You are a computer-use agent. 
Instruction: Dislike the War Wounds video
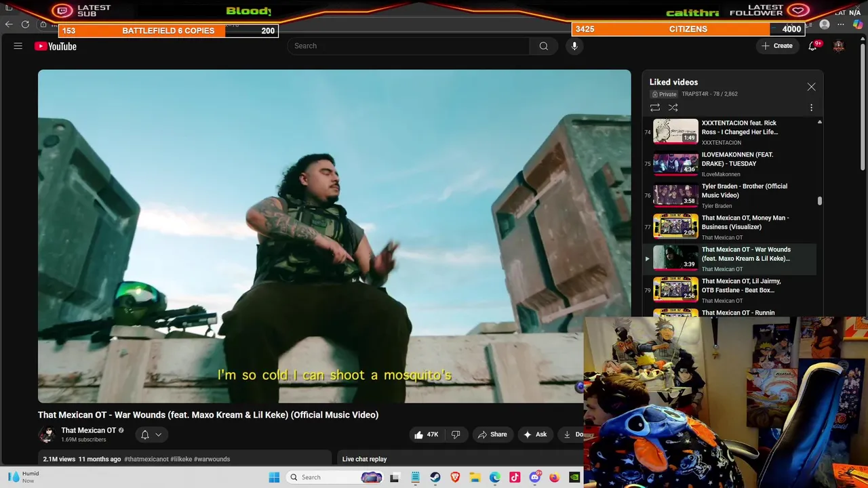[x=456, y=434]
